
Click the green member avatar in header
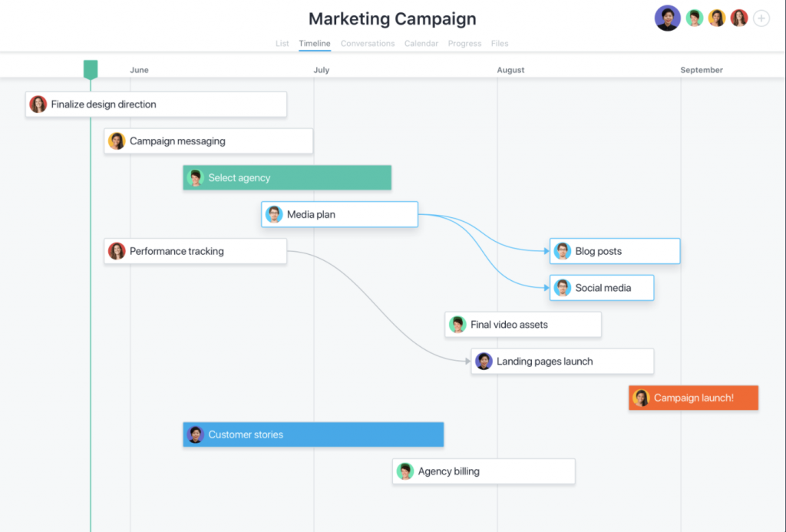[x=694, y=18]
